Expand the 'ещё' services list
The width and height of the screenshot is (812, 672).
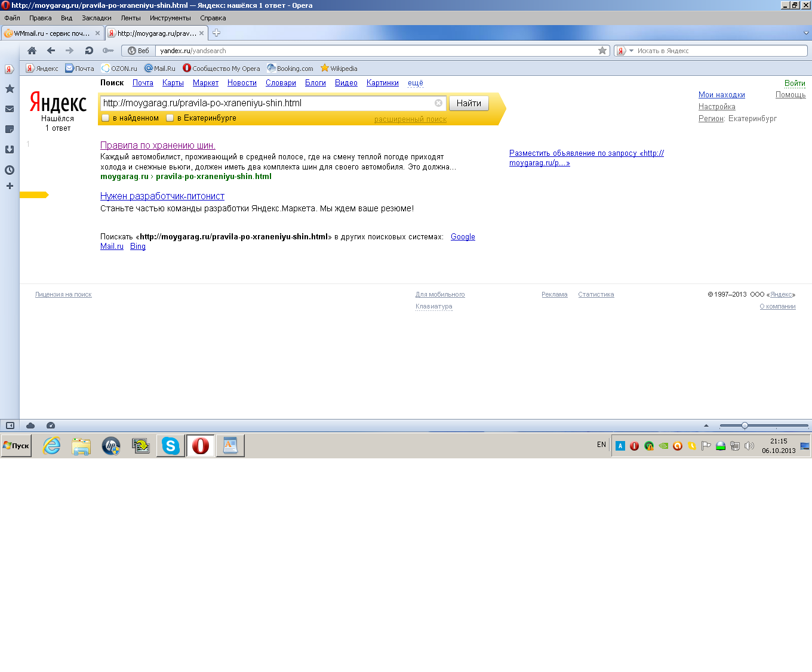(x=416, y=83)
